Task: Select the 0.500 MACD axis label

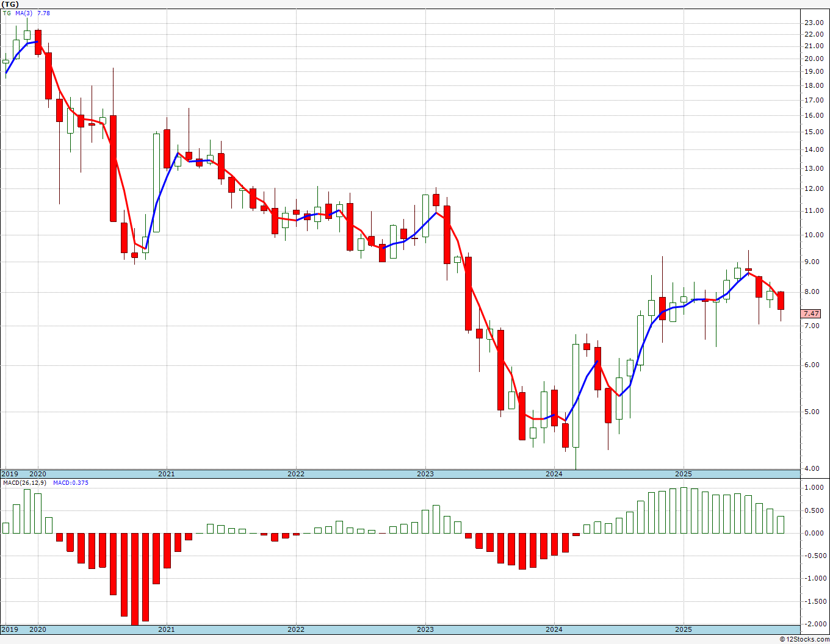Action: click(814, 510)
